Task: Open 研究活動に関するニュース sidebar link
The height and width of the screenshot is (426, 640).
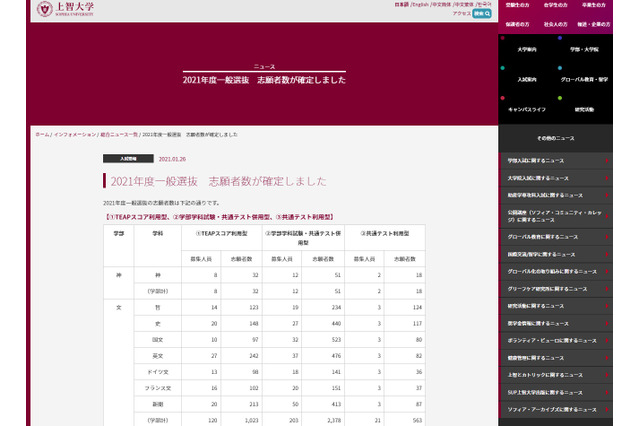Action: click(556, 306)
